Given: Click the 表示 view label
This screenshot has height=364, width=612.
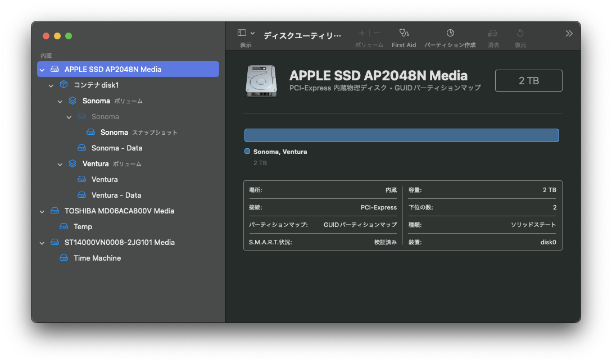Looking at the screenshot, I should pyautogui.click(x=246, y=46).
